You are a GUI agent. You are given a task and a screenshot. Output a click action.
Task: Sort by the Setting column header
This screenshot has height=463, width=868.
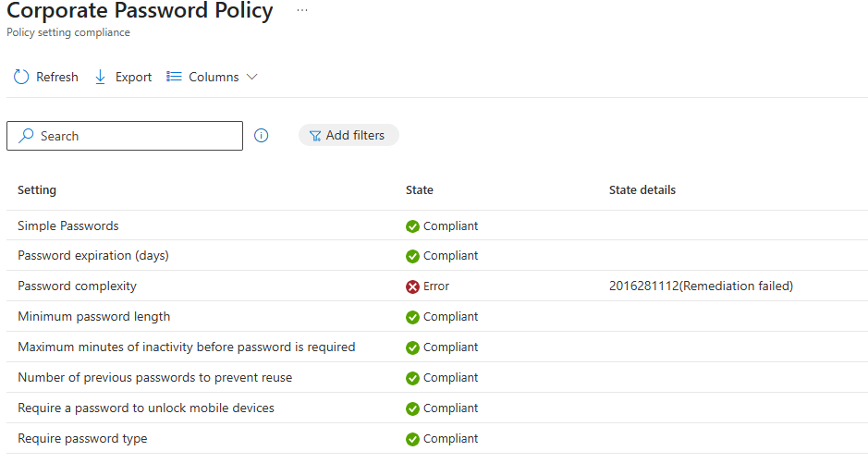(x=37, y=190)
